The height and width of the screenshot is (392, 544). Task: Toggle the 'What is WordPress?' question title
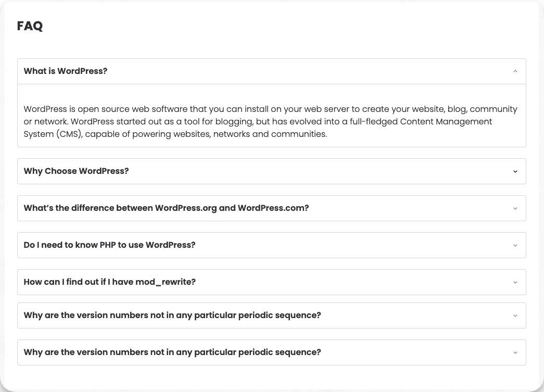(66, 71)
